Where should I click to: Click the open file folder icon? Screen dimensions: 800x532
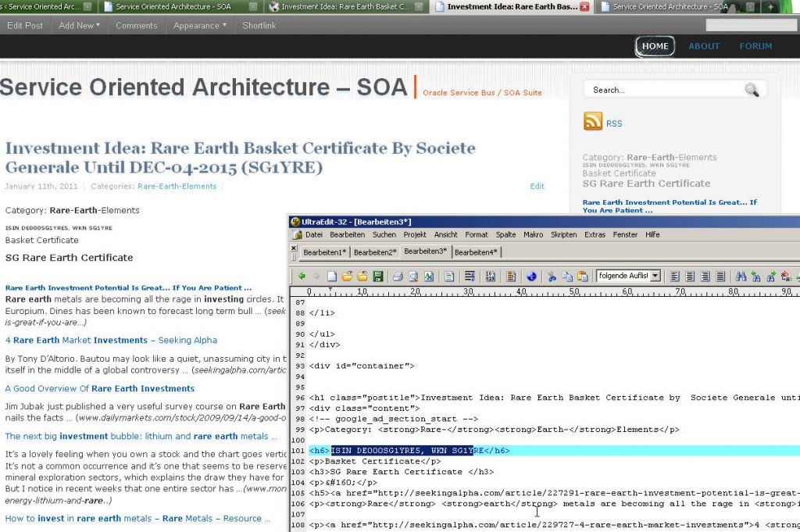tap(347, 276)
